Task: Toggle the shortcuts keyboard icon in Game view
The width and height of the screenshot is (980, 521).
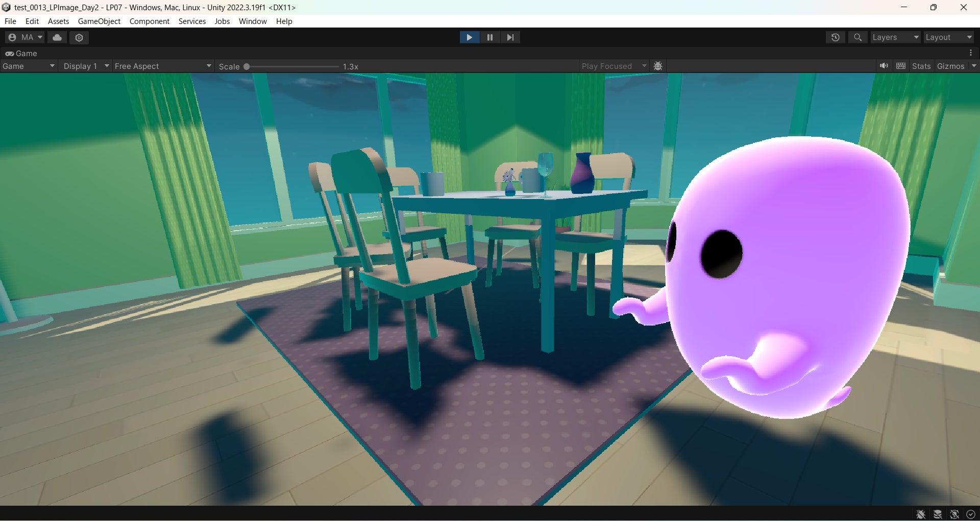Action: [901, 66]
